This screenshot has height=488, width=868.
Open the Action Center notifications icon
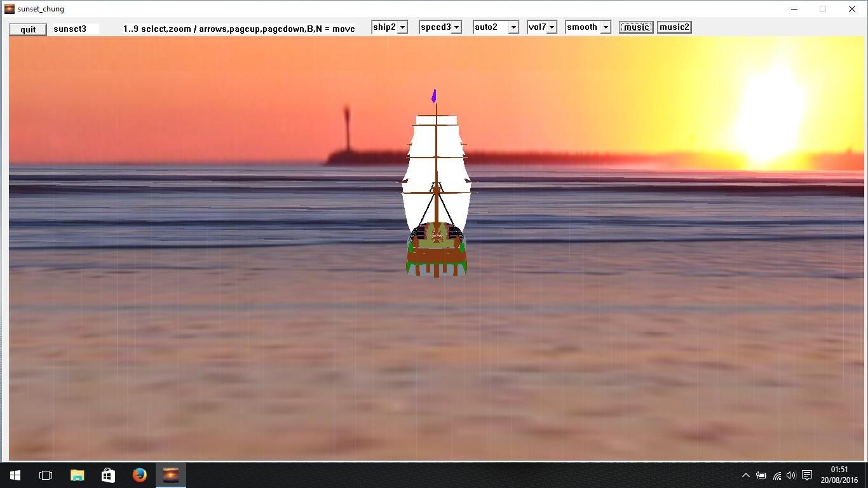(807, 475)
